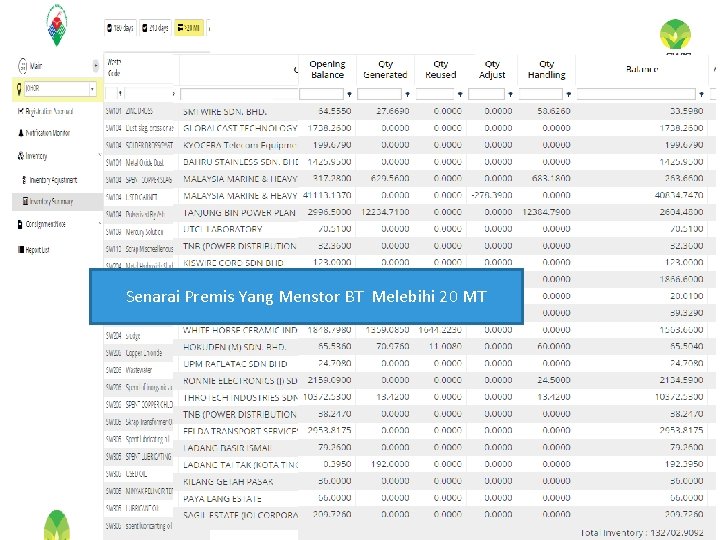
Task: Click the location pin icon beside JOHOR
Action: pos(19,89)
